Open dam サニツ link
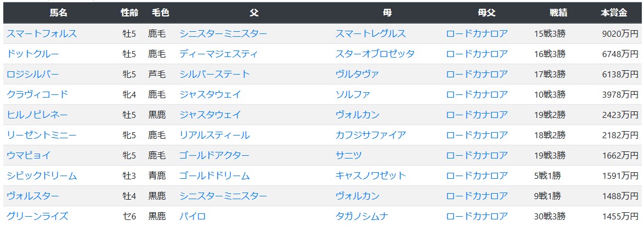Screen dimensions: 644x226 coord(348,155)
